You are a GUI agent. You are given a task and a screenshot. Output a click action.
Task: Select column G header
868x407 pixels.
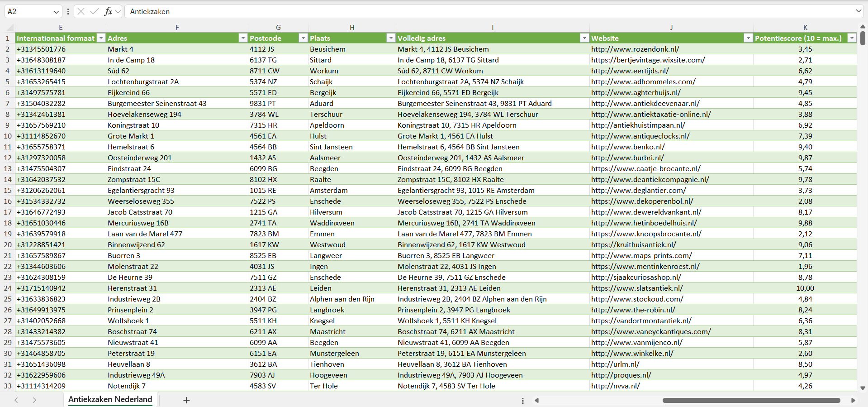[x=278, y=27]
